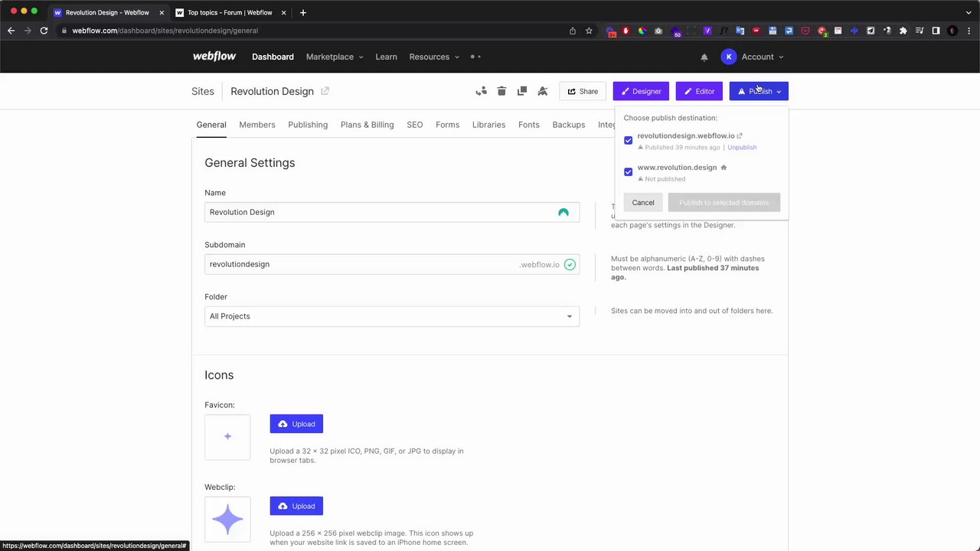This screenshot has height=551, width=980.
Task: Click the Share button
Action: pyautogui.click(x=583, y=91)
